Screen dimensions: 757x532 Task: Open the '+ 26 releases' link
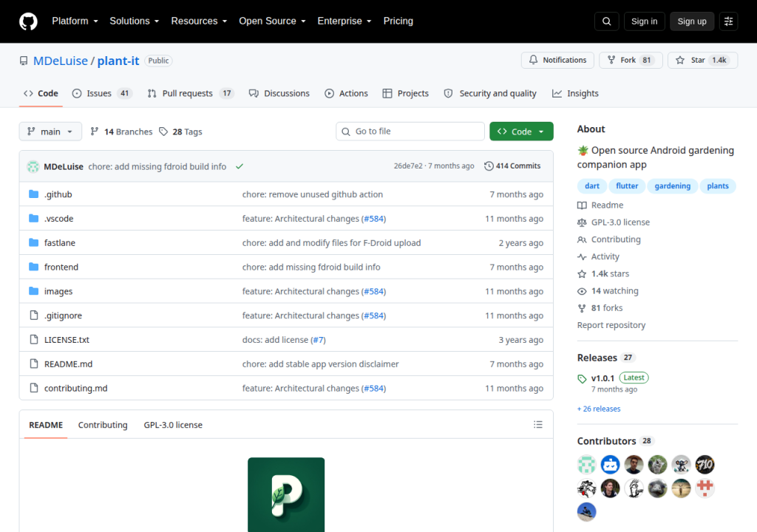599,409
